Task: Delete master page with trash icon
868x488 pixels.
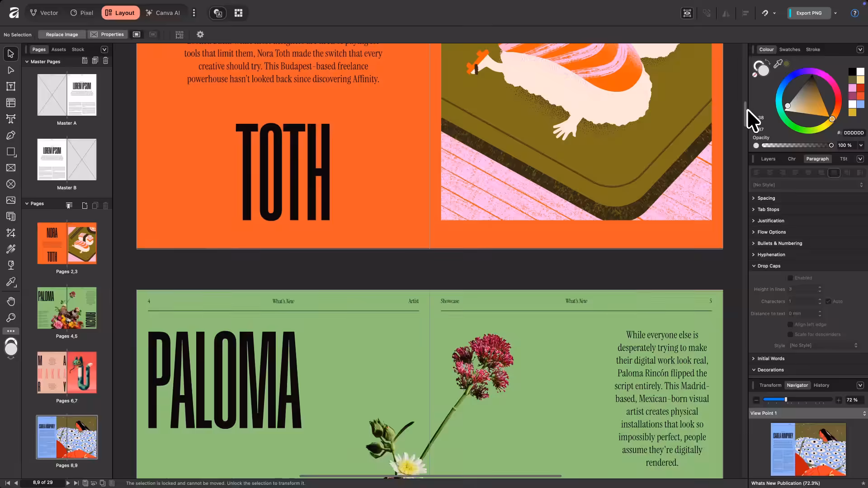Action: tap(105, 61)
